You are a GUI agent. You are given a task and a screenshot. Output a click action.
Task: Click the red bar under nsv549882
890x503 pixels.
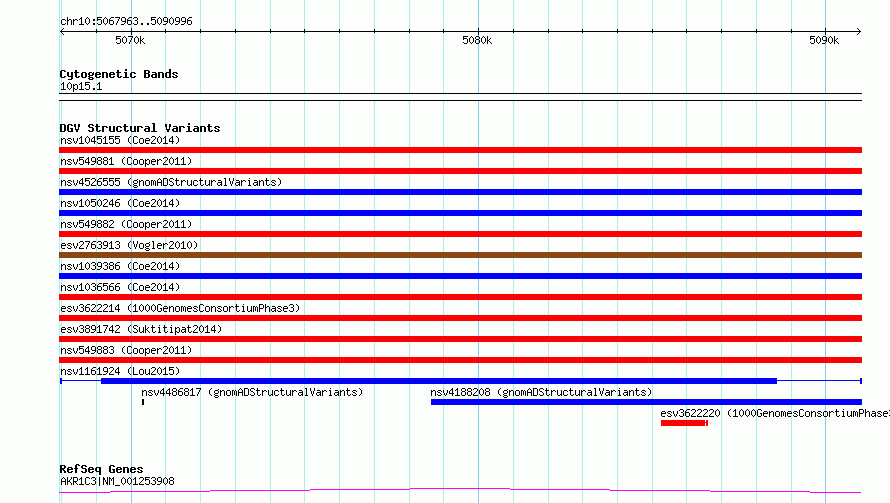(460, 234)
